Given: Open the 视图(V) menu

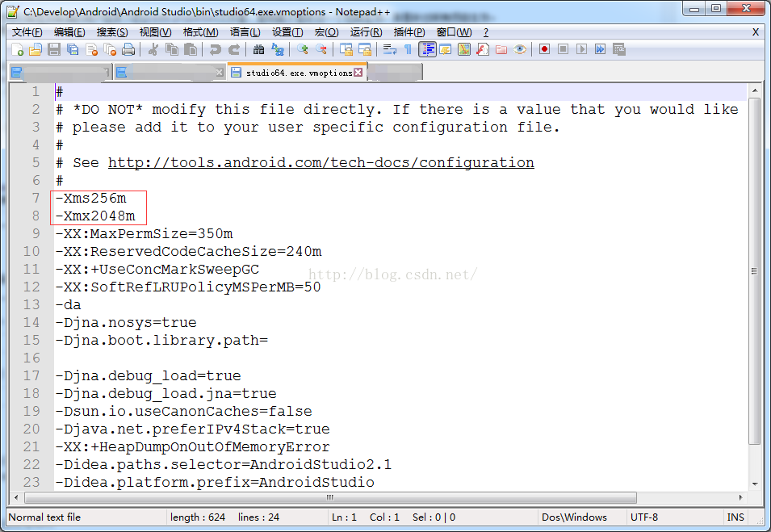Looking at the screenshot, I should pyautogui.click(x=155, y=32).
